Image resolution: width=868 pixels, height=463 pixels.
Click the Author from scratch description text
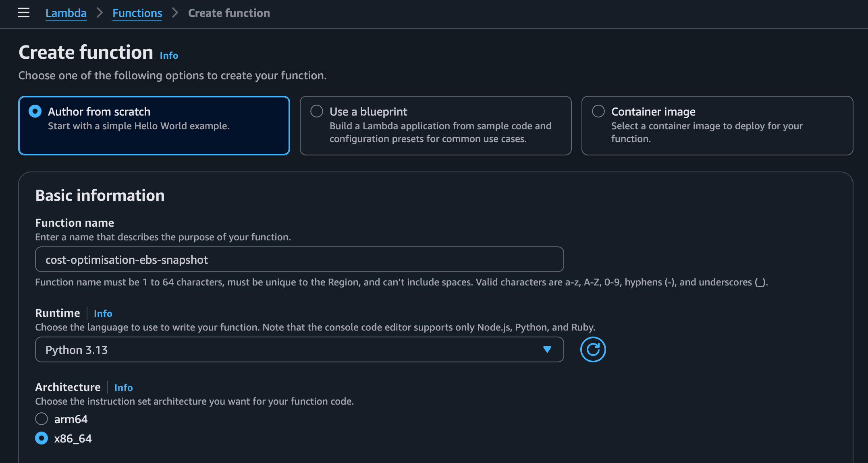tap(138, 126)
